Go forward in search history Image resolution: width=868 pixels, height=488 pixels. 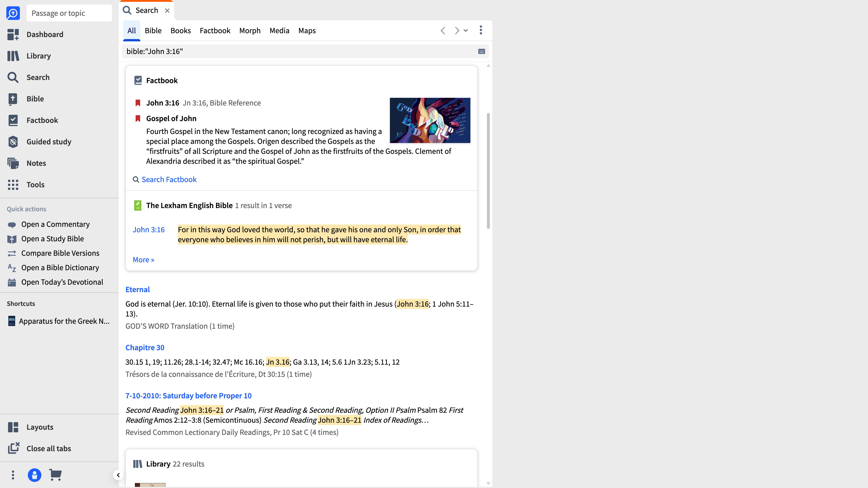coord(457,31)
